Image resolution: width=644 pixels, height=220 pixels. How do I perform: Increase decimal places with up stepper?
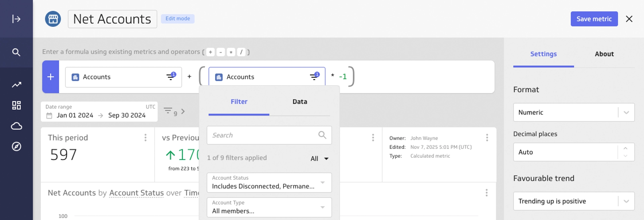pos(625,148)
